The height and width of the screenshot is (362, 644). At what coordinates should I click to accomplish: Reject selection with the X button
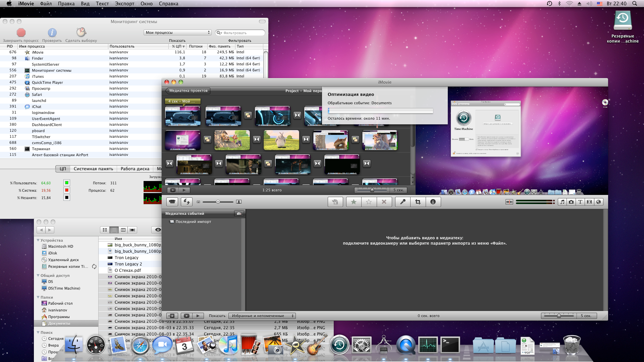[x=384, y=202]
